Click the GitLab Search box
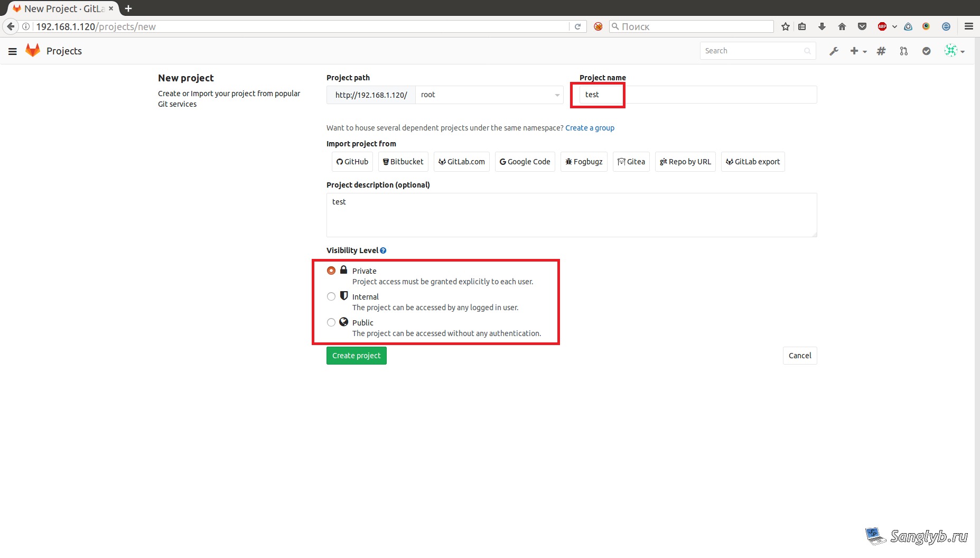 point(758,51)
